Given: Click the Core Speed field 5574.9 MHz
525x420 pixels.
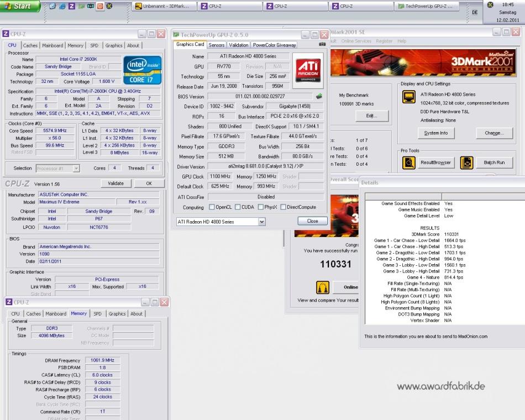Looking at the screenshot, I should 55,130.
